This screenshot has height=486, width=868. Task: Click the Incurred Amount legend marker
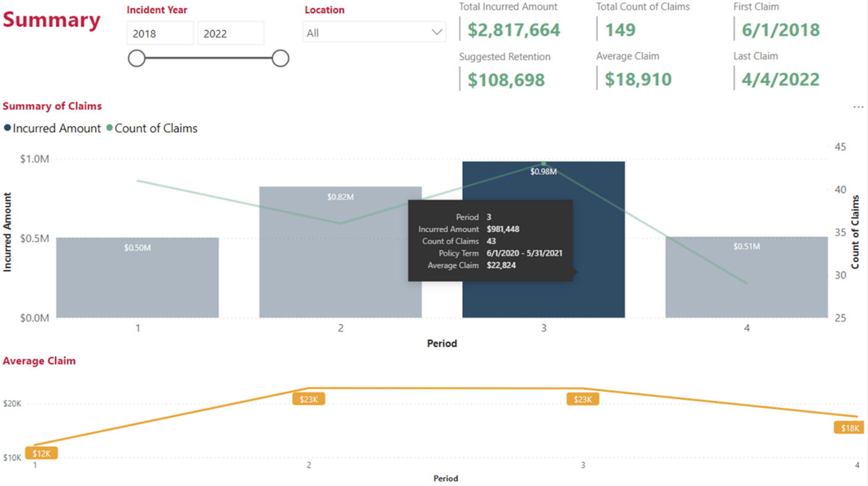[x=7, y=128]
